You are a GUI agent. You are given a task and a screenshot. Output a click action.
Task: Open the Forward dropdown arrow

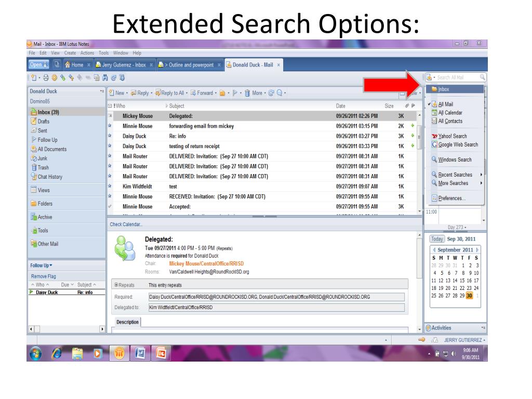pyautogui.click(x=216, y=93)
